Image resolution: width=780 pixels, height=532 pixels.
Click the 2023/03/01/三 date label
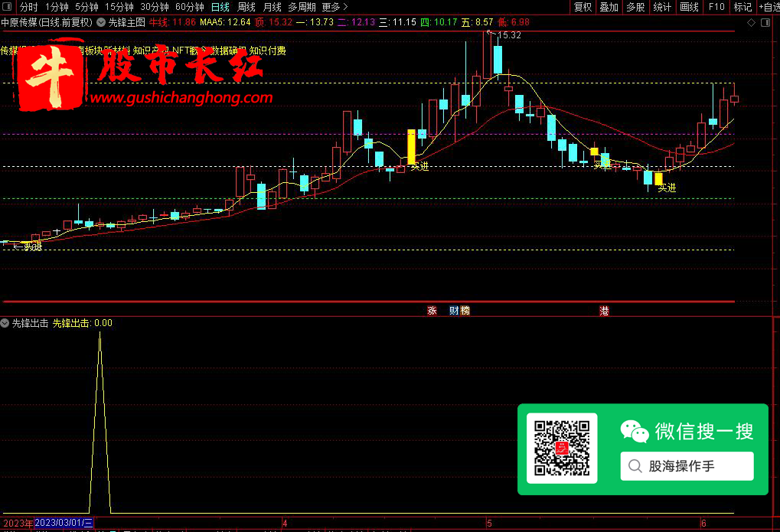point(64,523)
